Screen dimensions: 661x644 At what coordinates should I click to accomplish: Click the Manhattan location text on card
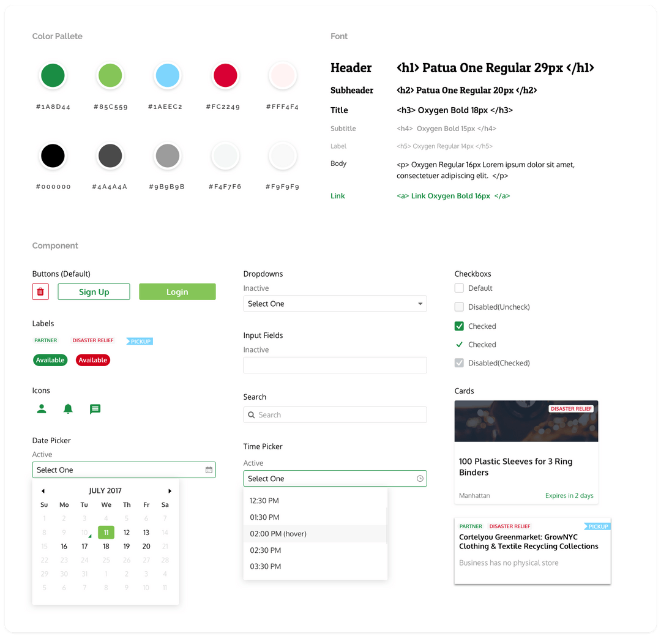pos(474,495)
